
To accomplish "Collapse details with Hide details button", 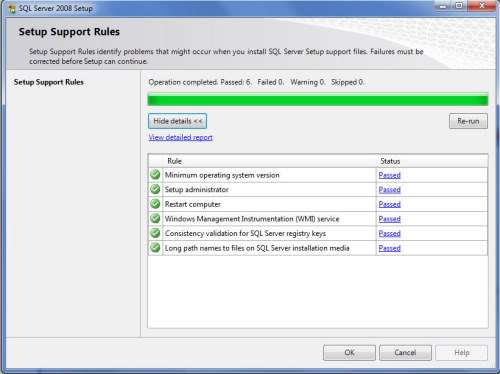I will (177, 121).
